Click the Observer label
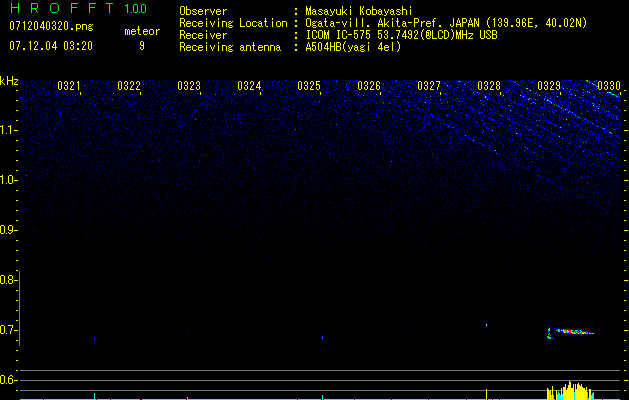Image resolution: width=629 pixels, height=400 pixels. [x=203, y=11]
